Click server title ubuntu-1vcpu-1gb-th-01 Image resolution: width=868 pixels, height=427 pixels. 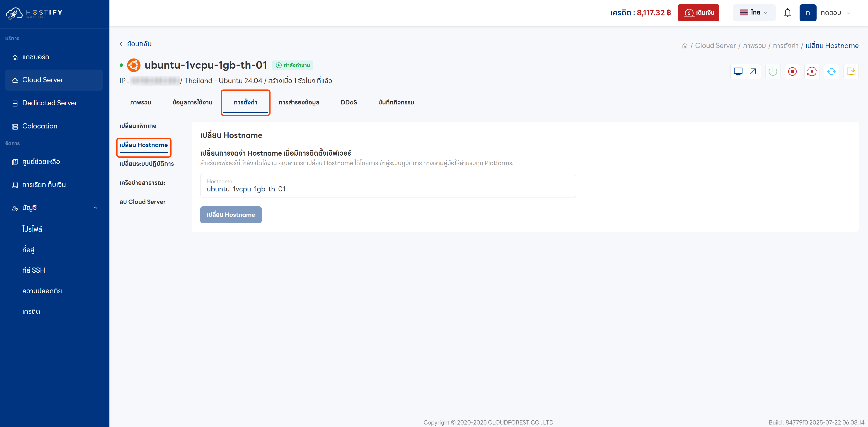pos(206,65)
